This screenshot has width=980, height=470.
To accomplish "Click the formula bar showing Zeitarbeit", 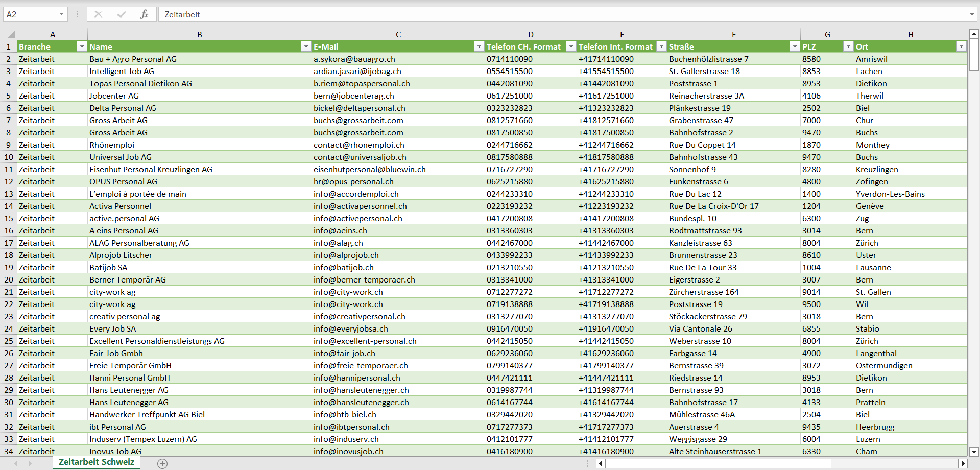I will [x=562, y=14].
